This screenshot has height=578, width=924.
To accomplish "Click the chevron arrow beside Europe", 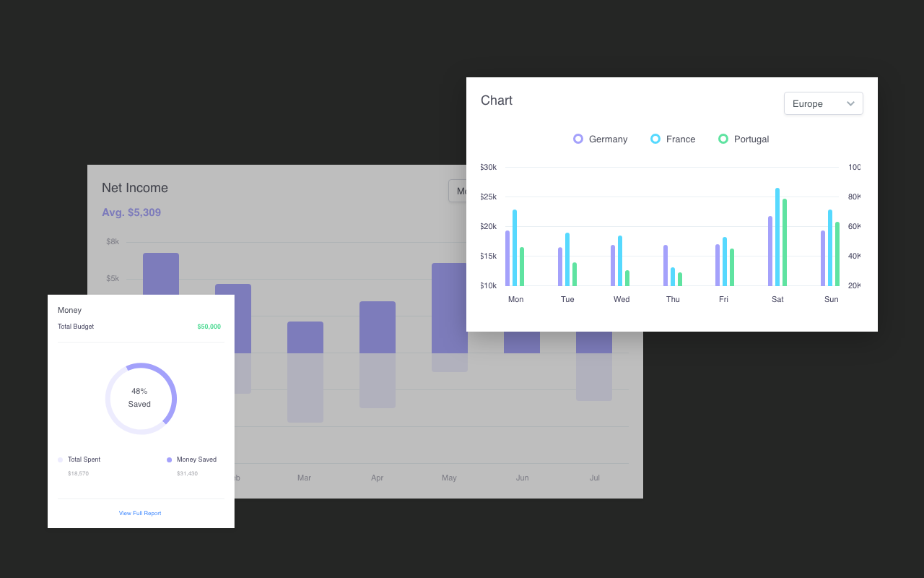I will [x=850, y=103].
